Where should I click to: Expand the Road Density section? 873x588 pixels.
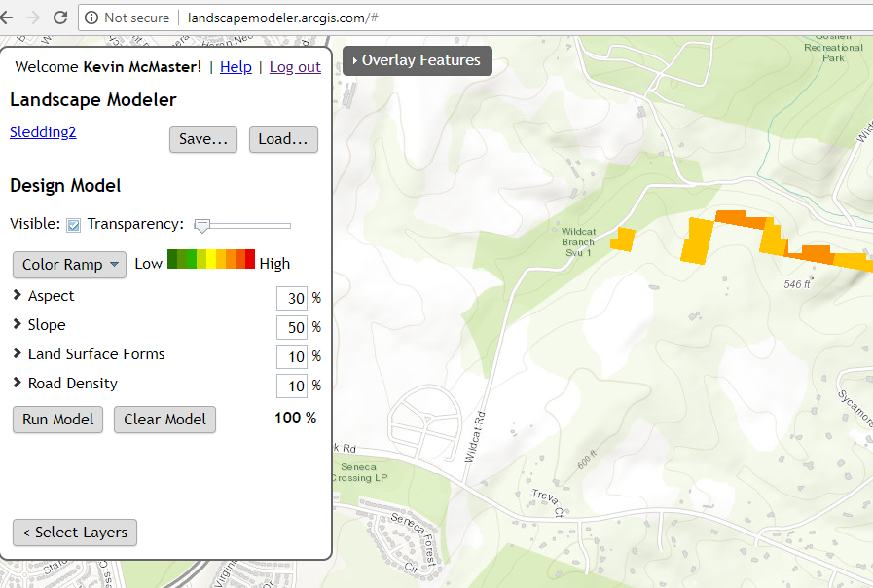click(18, 384)
